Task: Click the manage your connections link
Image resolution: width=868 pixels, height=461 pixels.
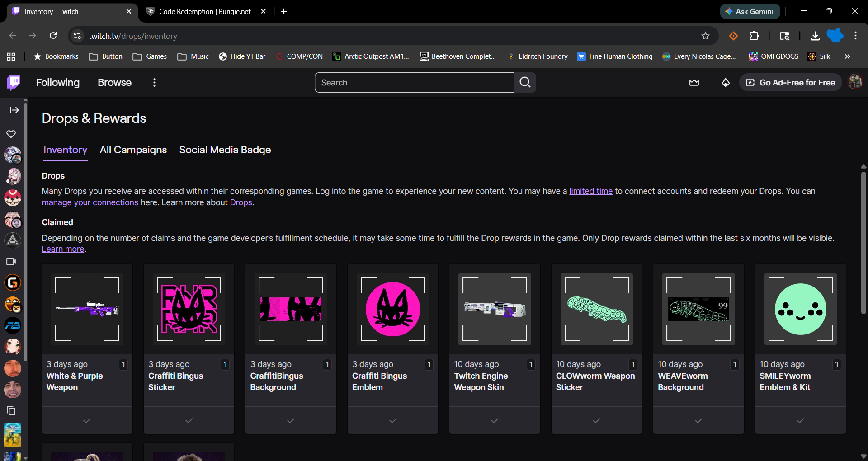Action: pyautogui.click(x=90, y=202)
